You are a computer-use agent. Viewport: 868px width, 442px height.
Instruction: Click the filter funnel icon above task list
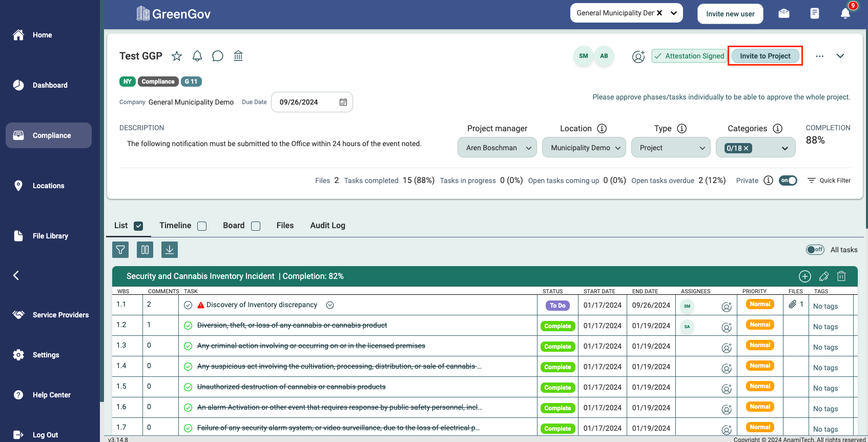click(x=120, y=250)
